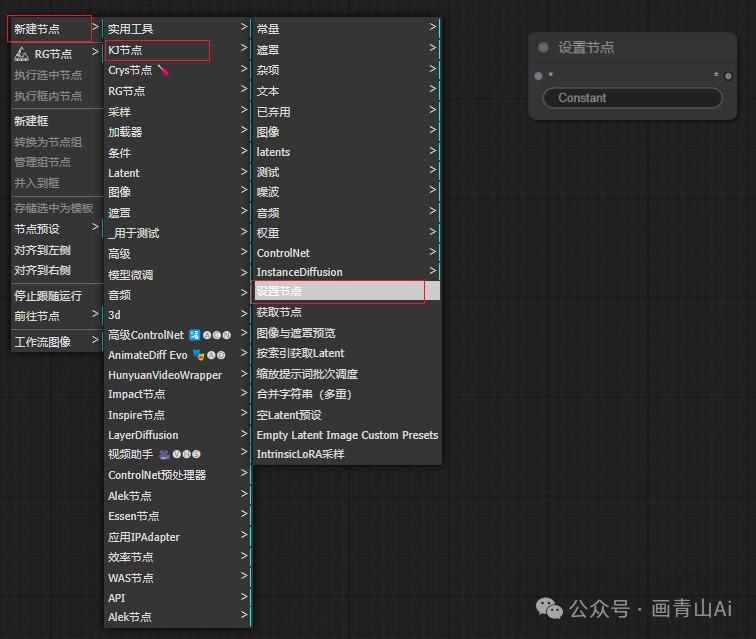Choose 设置节点 from the KJ节点 submenu
The image size is (756, 639).
pos(345,291)
